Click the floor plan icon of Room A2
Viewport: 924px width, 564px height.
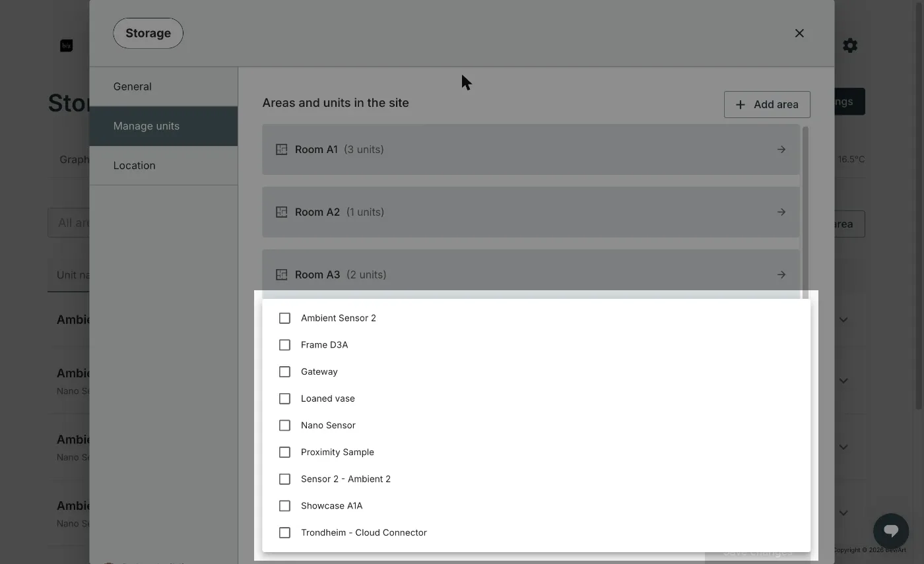point(281,212)
